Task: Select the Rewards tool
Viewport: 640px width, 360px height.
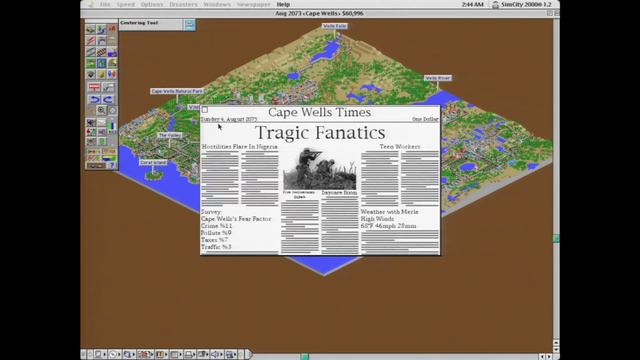Action: click(x=112, y=40)
